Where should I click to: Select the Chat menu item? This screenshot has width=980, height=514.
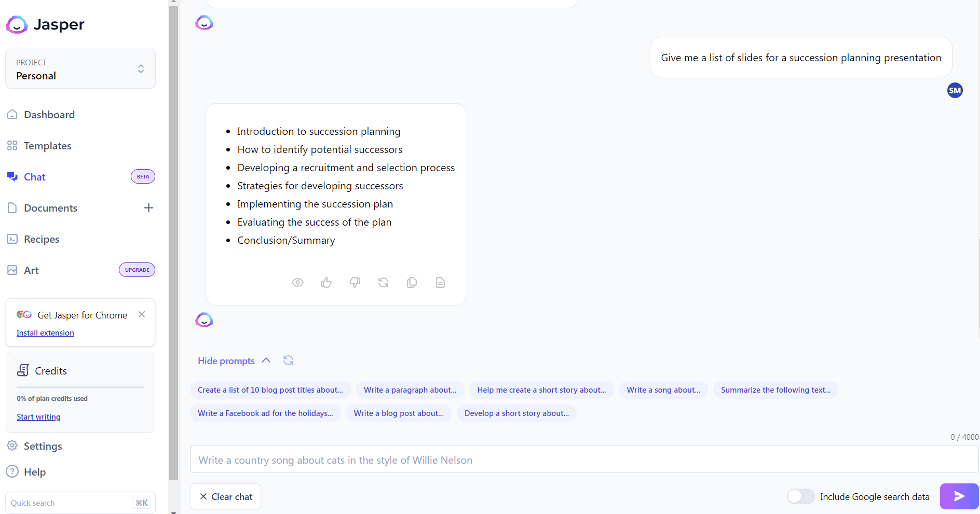[x=35, y=177]
